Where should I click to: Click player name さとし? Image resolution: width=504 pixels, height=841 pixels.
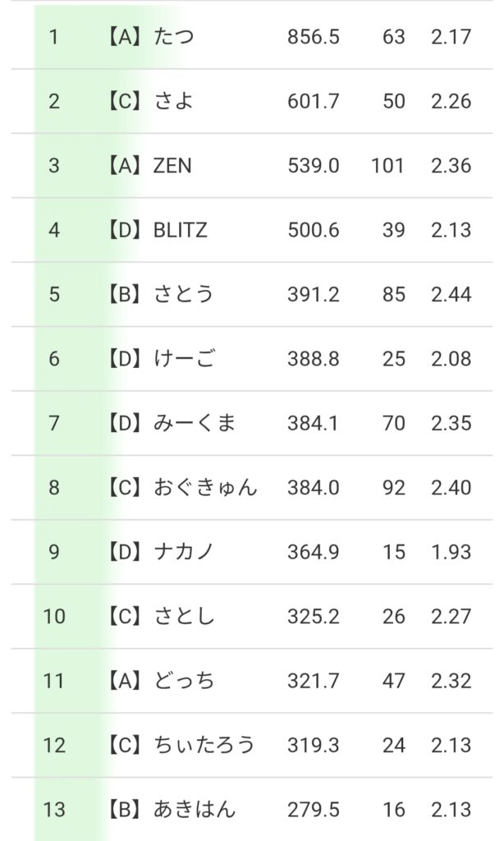tap(184, 616)
